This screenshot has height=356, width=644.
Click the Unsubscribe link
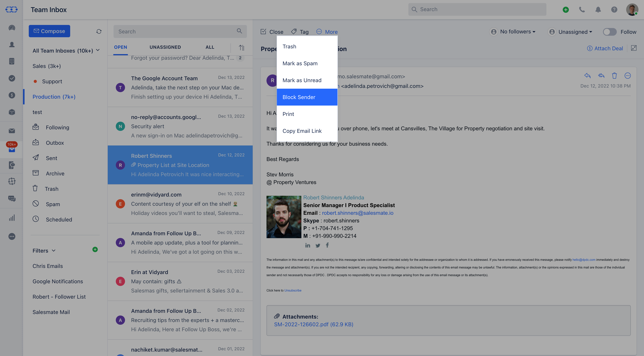293,290
